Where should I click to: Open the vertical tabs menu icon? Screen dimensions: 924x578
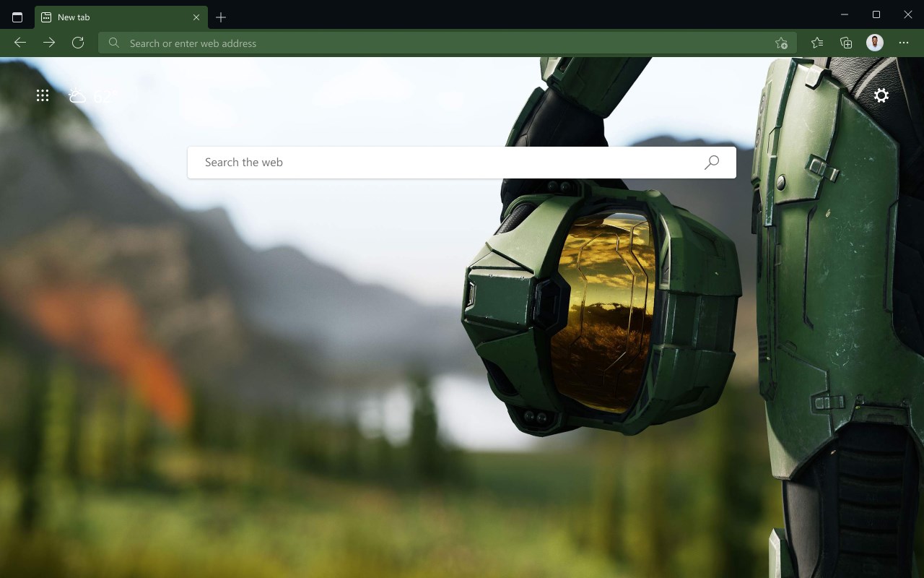(x=17, y=17)
